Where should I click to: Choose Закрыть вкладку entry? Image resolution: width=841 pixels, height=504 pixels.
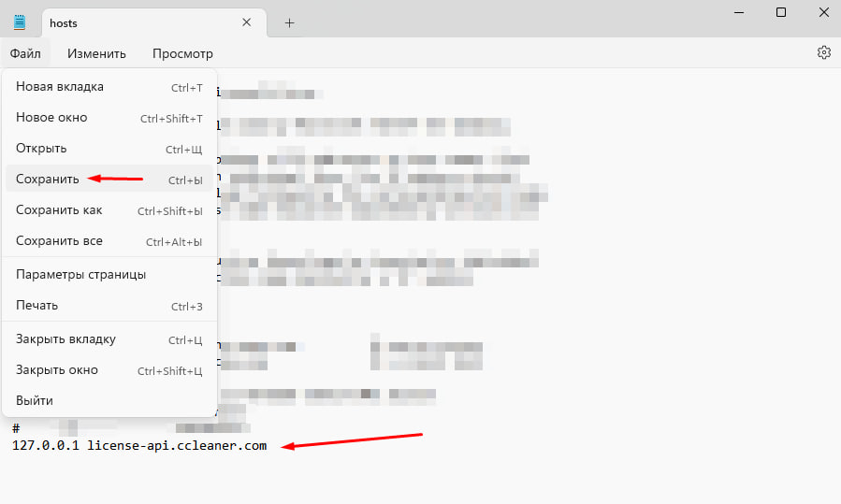coord(109,339)
